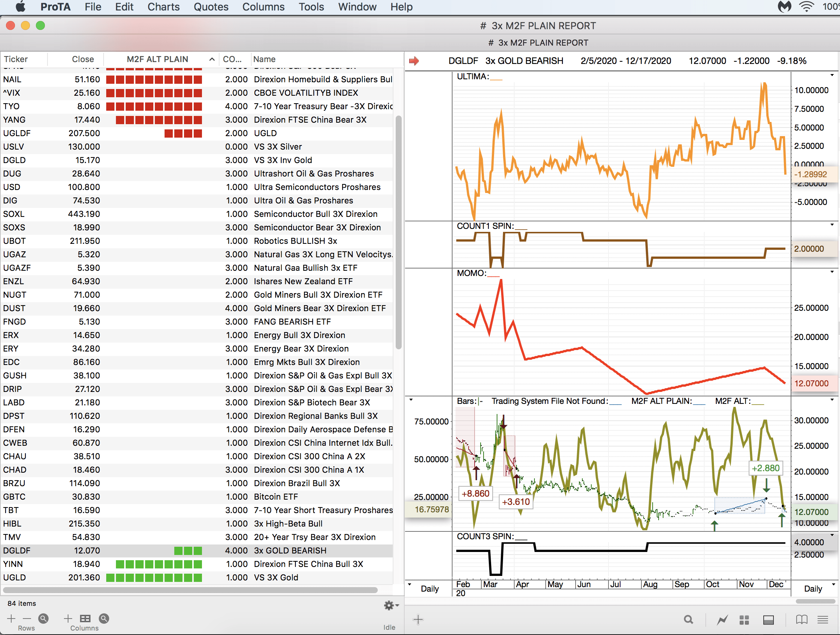
Task: Click the +2.880 trade label on chart
Action: click(766, 468)
